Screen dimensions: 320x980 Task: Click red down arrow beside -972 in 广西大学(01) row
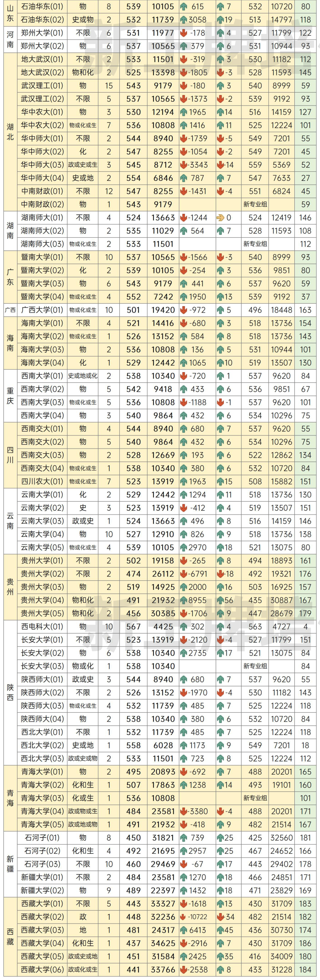183,310
